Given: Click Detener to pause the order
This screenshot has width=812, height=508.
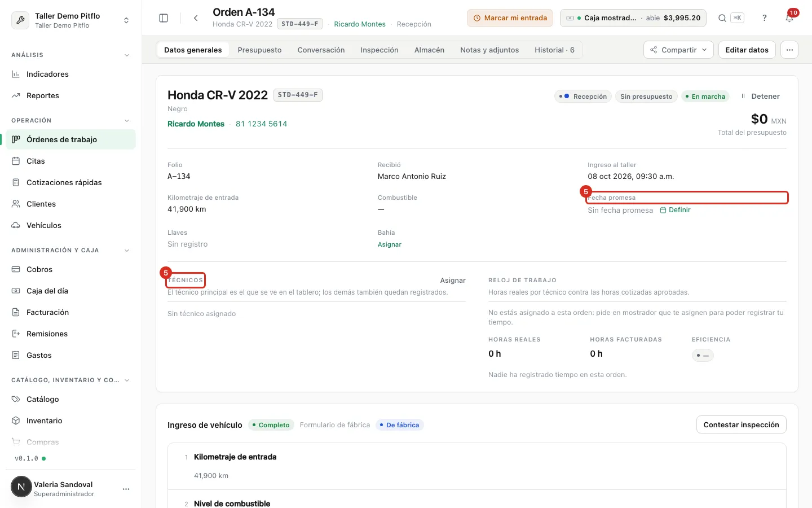Looking at the screenshot, I should click(x=761, y=97).
